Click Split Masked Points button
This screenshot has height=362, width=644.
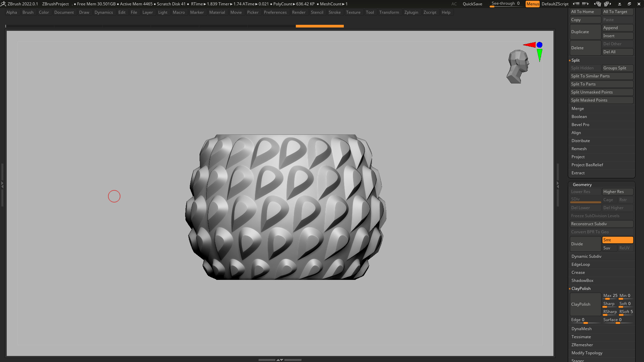tap(601, 100)
